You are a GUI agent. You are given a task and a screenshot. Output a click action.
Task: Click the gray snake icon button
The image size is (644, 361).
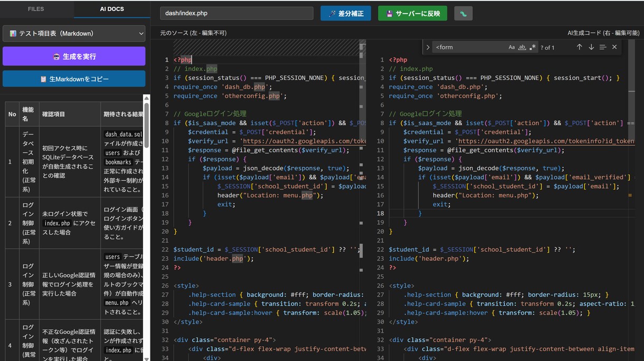click(463, 13)
